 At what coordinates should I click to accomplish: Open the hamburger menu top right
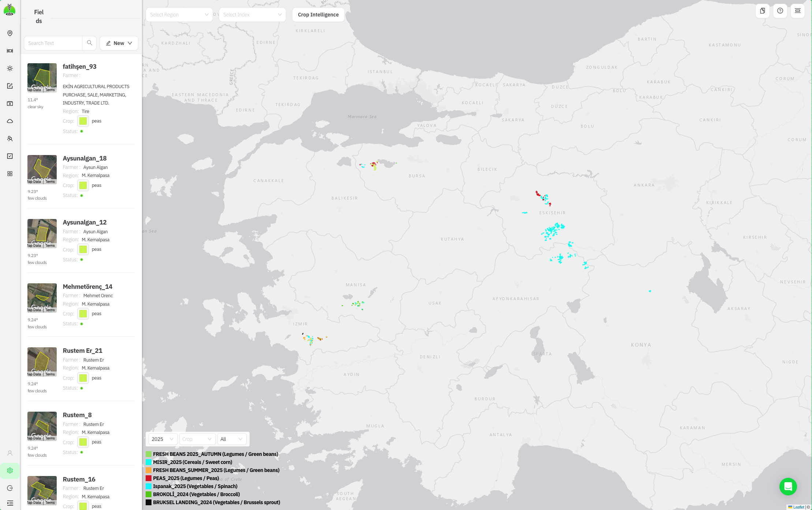coord(797,11)
